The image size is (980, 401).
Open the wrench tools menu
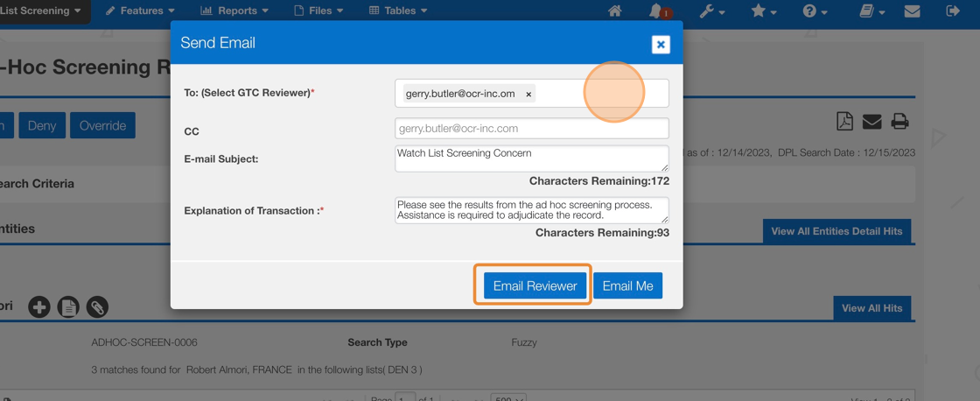tap(711, 11)
